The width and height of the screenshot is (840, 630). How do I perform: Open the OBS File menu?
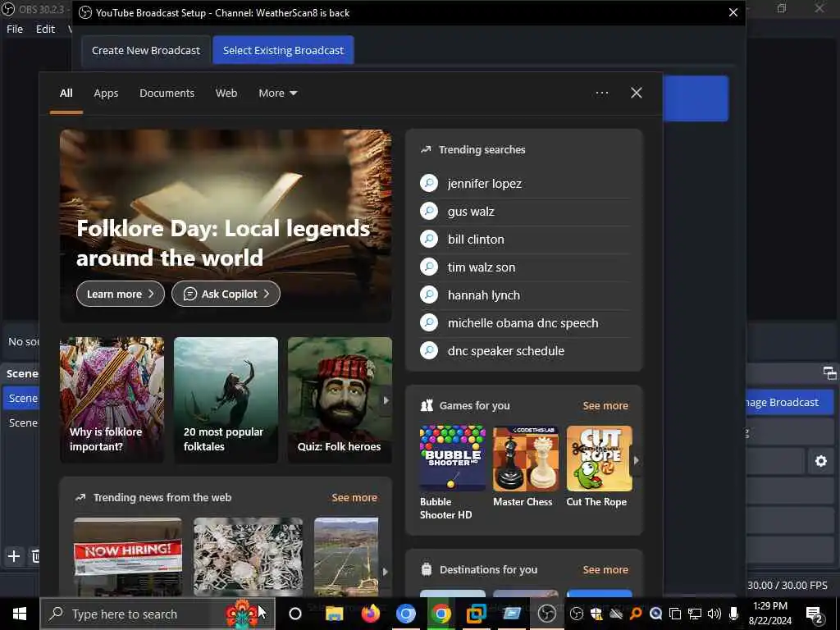[x=15, y=29]
